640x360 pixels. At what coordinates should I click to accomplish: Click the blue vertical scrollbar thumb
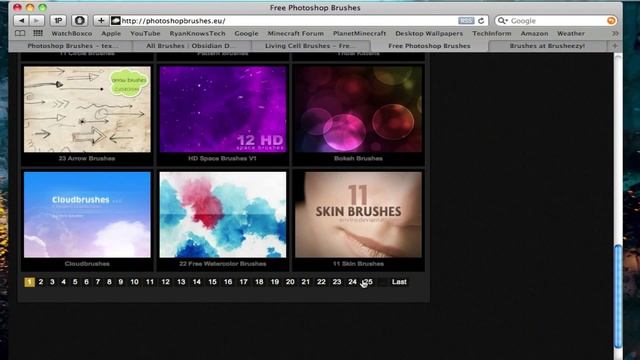[618, 297]
